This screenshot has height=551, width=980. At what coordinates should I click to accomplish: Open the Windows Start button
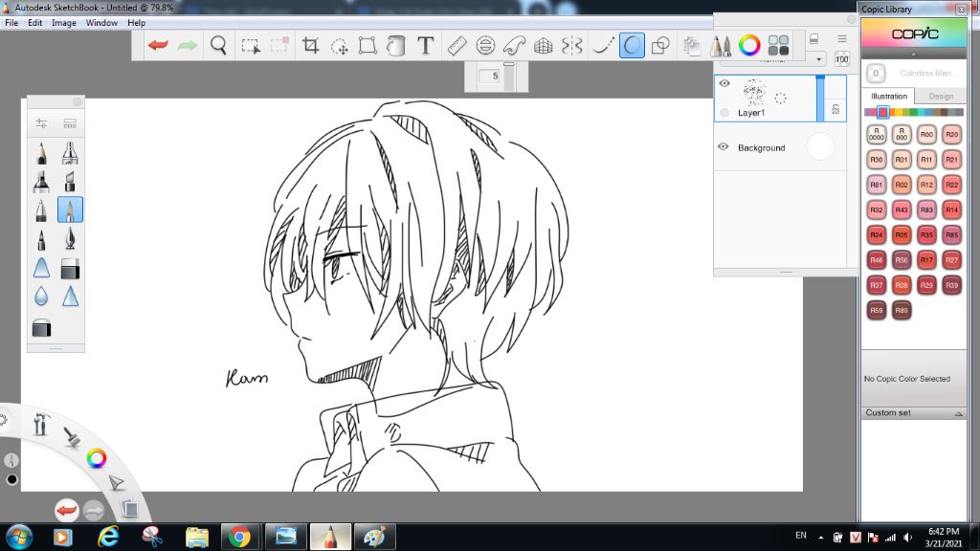19,538
